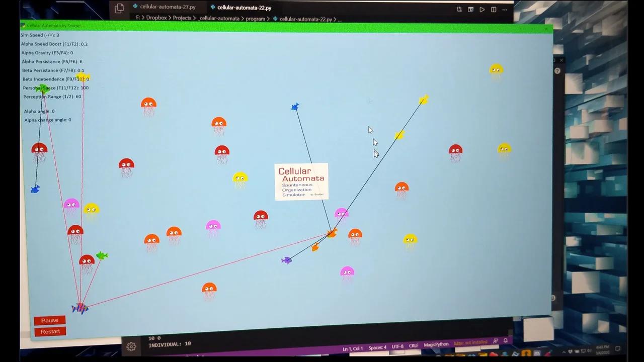Click the green fish overlapping the Personal Space label
The image size is (644, 362).
[x=42, y=89]
